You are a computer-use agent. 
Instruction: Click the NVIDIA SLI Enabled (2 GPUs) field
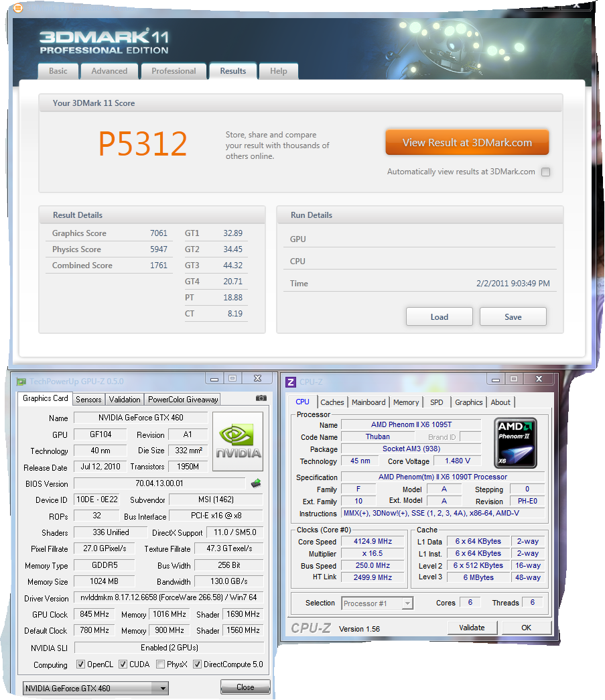pyautogui.click(x=170, y=647)
